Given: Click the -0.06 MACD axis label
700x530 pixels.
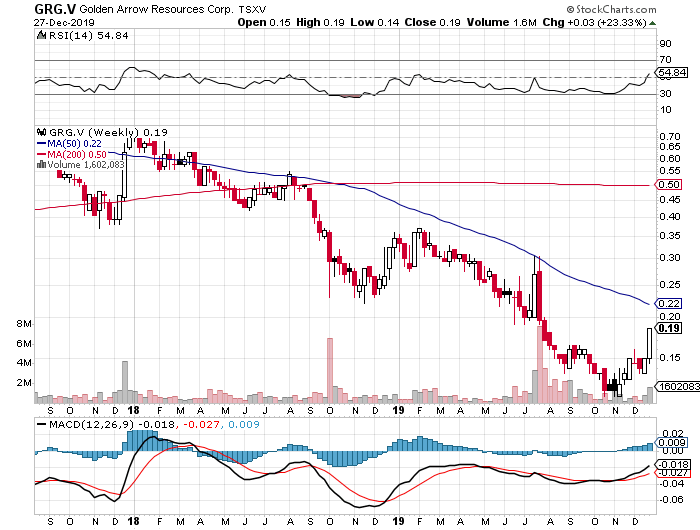Looking at the screenshot, I should tap(671, 499).
